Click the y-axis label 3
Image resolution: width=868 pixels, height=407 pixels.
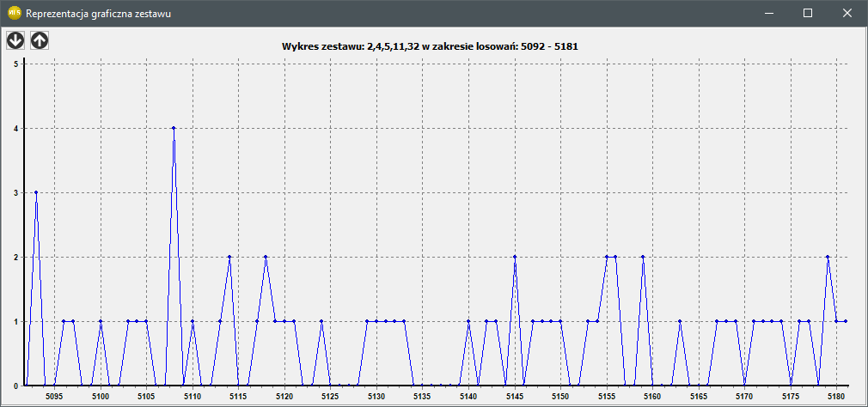point(16,192)
